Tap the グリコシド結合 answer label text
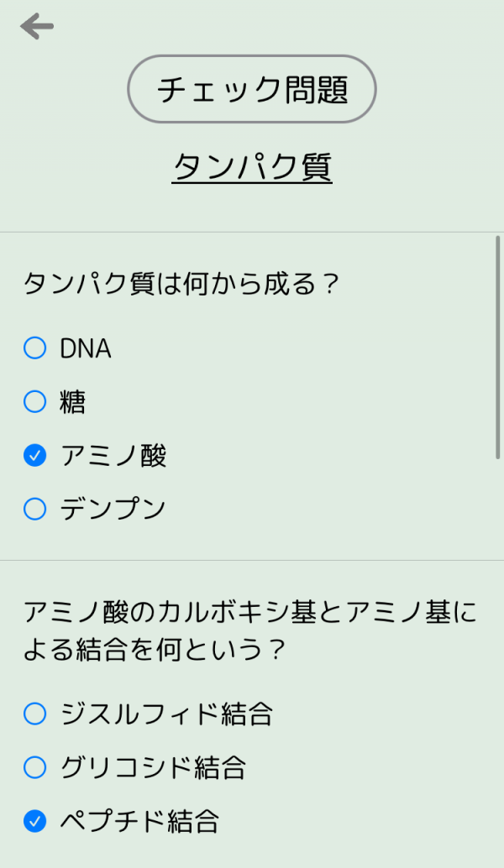Screen dimensions: 504x868 pos(153,767)
